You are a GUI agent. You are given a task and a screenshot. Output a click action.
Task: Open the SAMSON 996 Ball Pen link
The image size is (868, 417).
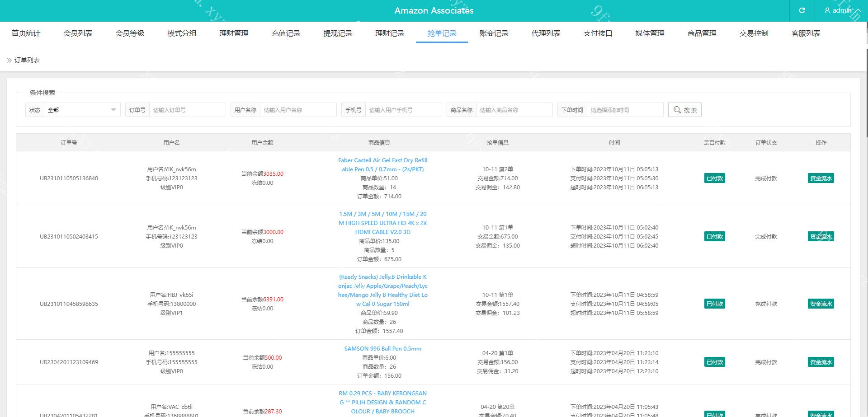(x=383, y=348)
